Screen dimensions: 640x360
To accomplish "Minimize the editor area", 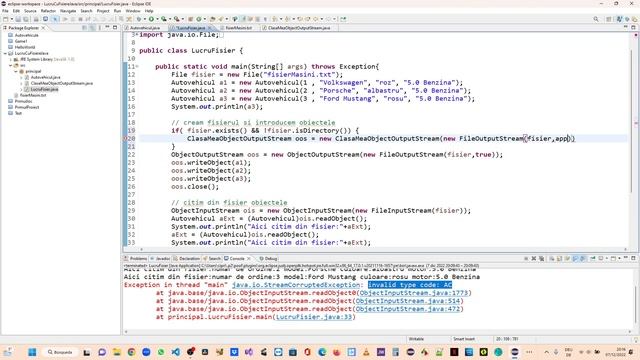I will coord(626,28).
